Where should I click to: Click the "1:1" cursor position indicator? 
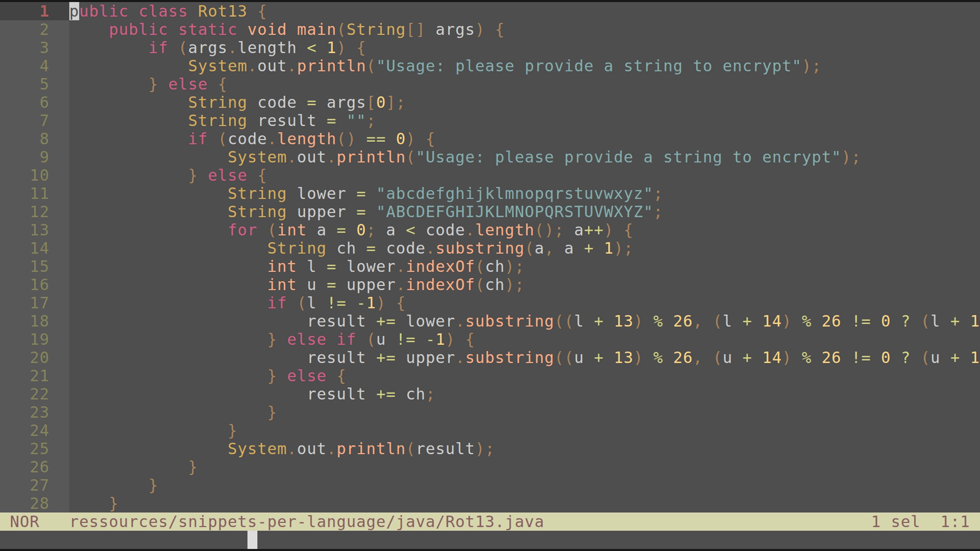click(955, 521)
